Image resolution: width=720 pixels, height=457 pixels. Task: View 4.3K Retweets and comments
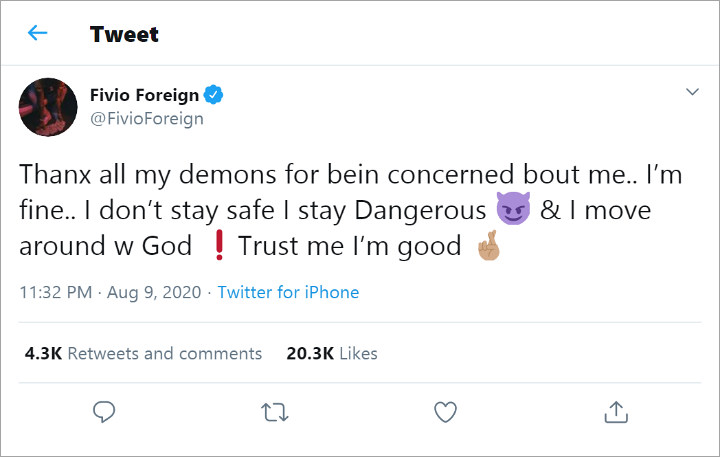[x=143, y=353]
